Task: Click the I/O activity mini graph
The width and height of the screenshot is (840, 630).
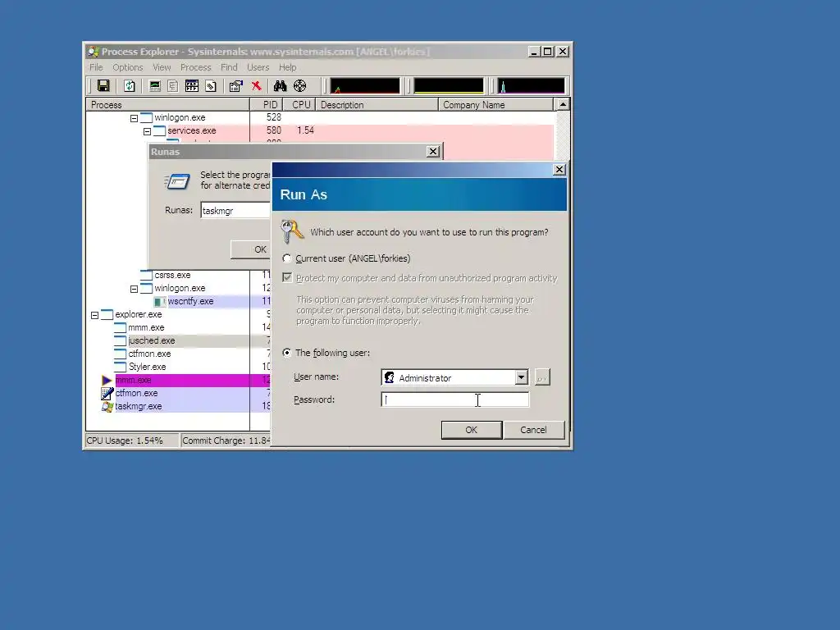Action: 531,85
